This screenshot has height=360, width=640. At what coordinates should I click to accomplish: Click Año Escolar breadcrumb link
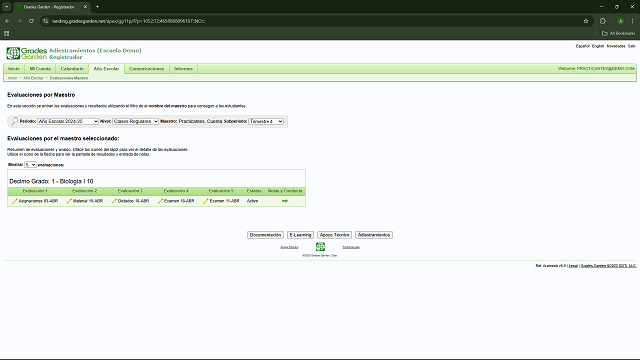tap(33, 78)
